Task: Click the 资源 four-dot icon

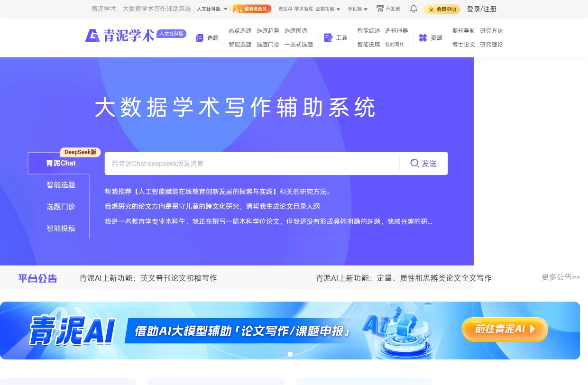Action: [423, 38]
